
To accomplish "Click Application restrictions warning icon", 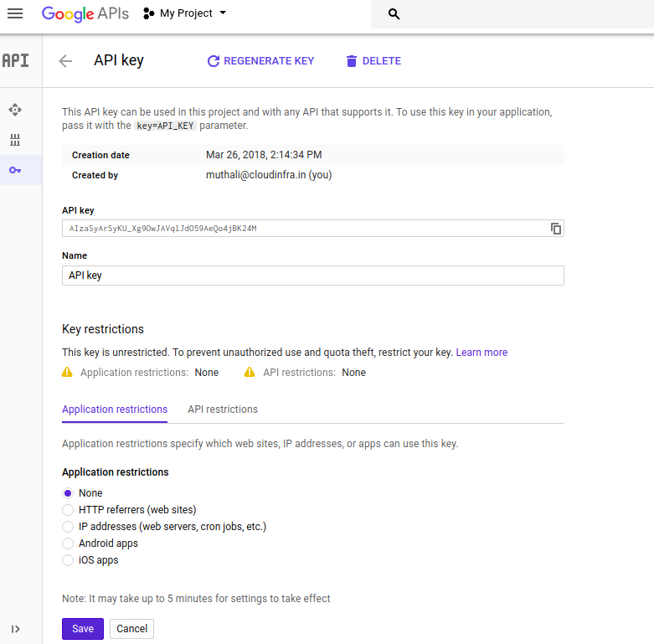I will [67, 372].
